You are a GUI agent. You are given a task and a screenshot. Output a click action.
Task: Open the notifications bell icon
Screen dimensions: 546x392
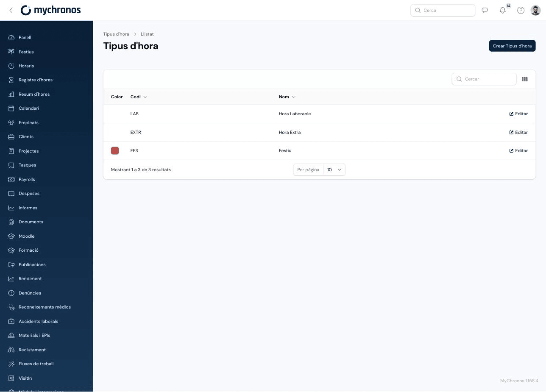[x=503, y=10]
